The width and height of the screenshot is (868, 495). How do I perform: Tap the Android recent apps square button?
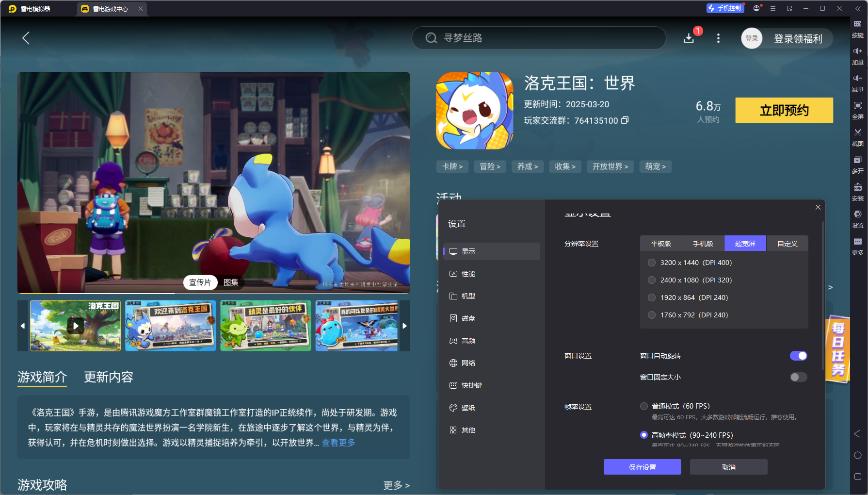[x=857, y=477]
